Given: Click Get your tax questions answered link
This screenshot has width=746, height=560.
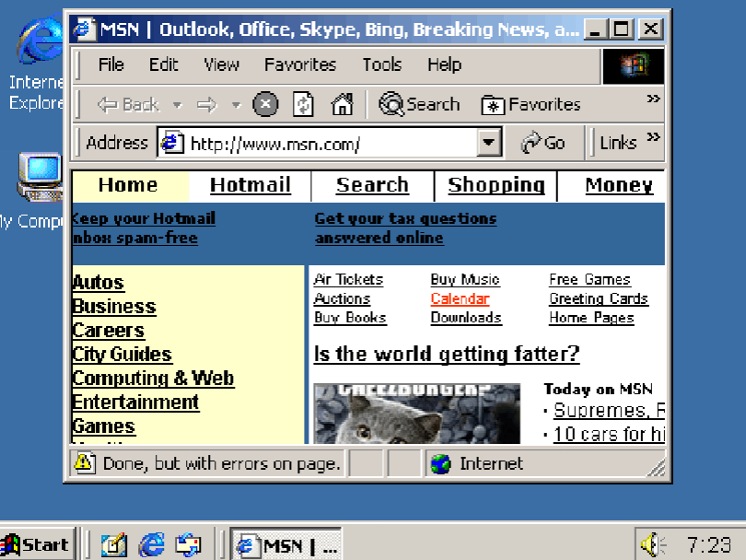Looking at the screenshot, I should click(405, 227).
